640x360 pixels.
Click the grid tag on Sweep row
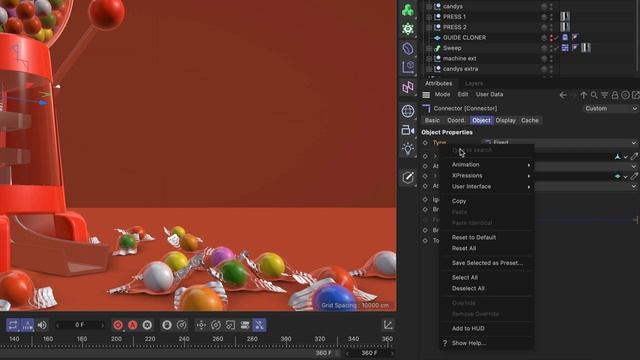click(x=565, y=48)
